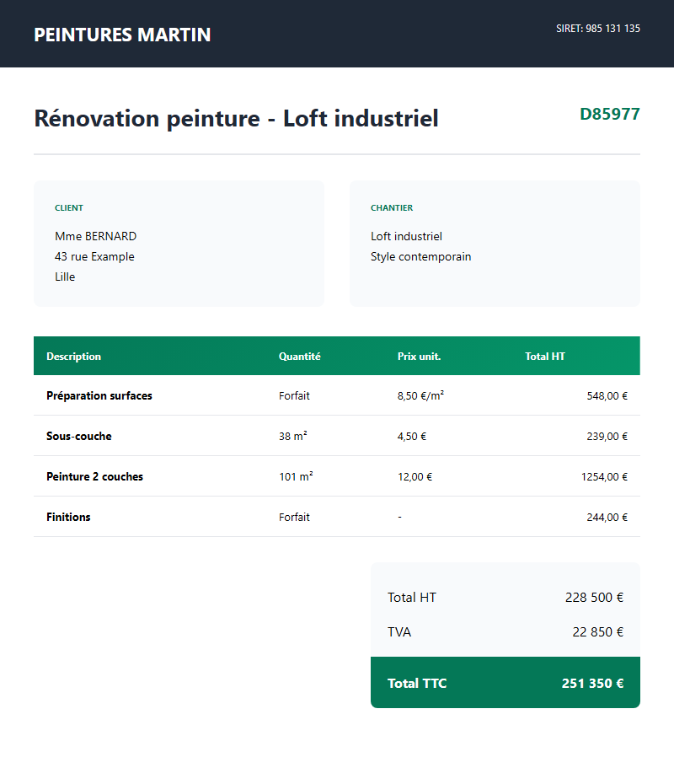Click the Description column header
This screenshot has height=784, width=674.
(73, 357)
